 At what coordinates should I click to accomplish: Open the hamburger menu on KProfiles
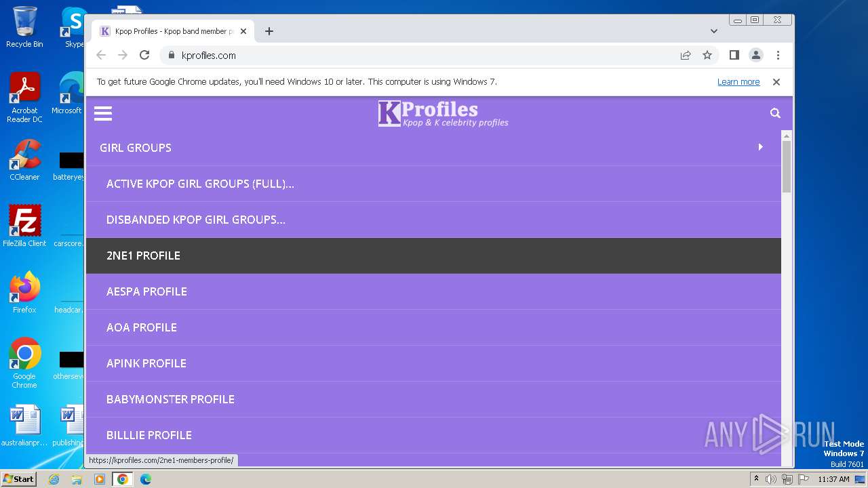[103, 113]
